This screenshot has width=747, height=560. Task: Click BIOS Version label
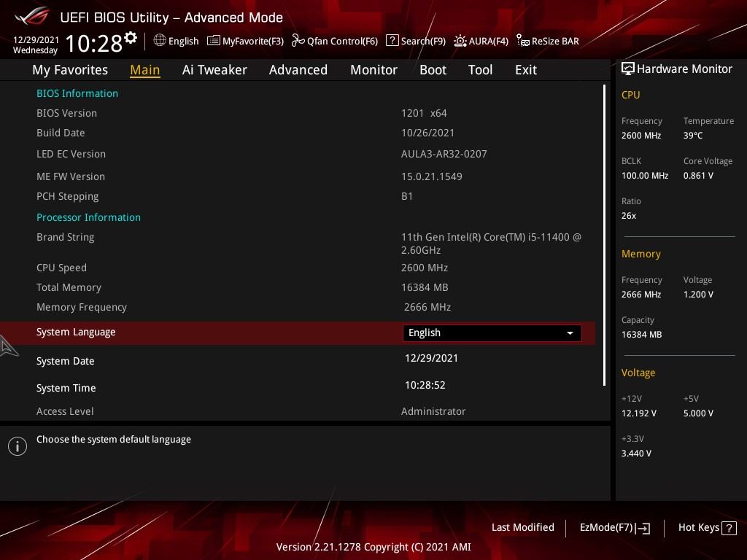[x=66, y=113]
